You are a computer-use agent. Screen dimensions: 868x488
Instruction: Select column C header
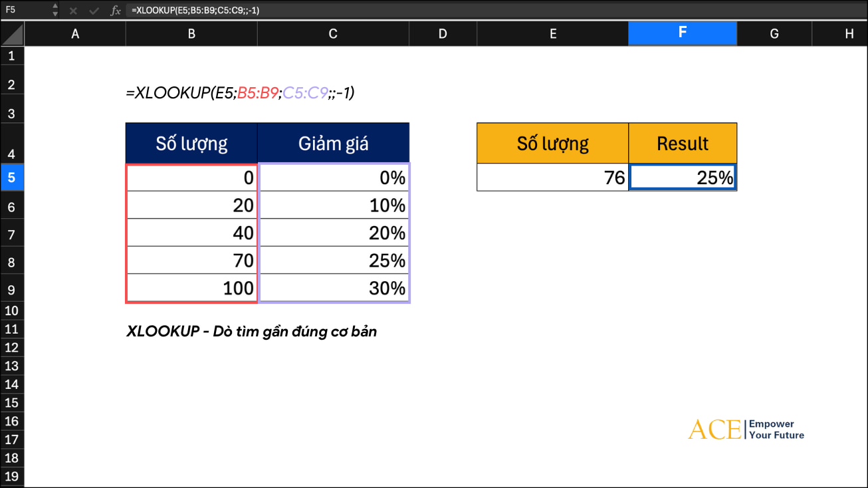(333, 33)
